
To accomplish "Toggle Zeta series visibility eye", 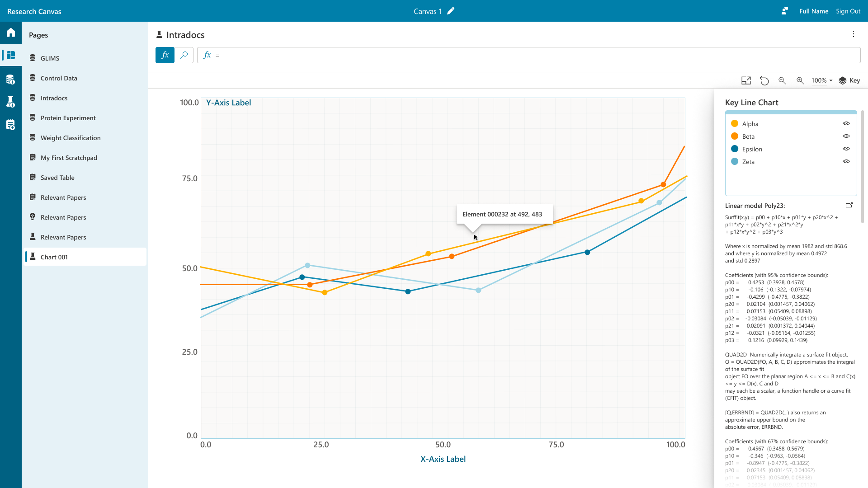I will [846, 161].
